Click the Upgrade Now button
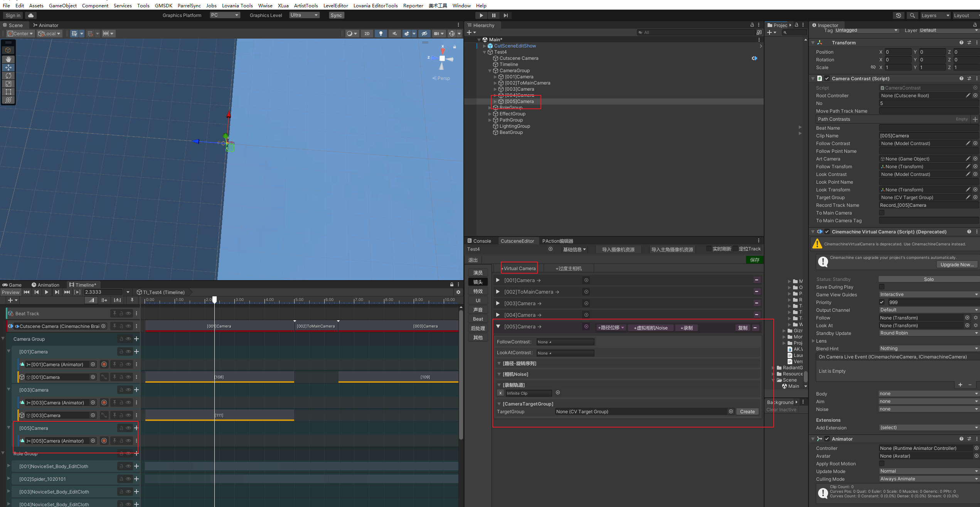980x507 pixels. click(956, 264)
